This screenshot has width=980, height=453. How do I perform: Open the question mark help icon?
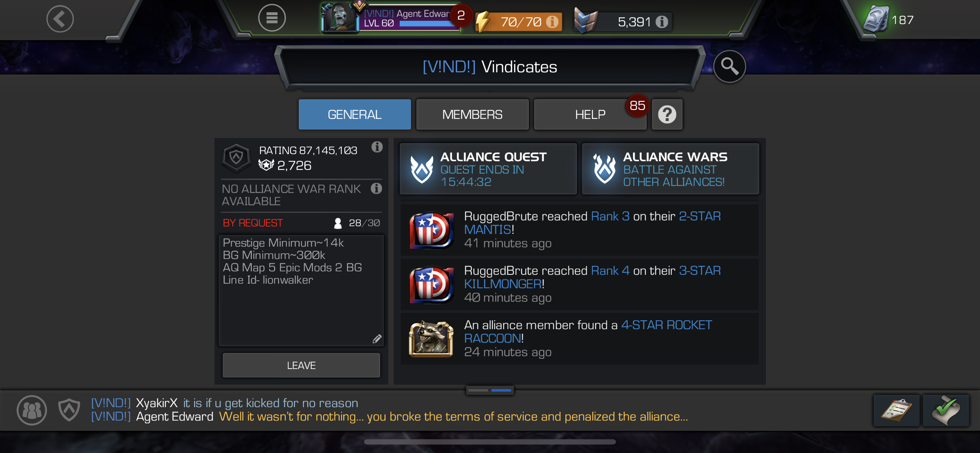667,115
